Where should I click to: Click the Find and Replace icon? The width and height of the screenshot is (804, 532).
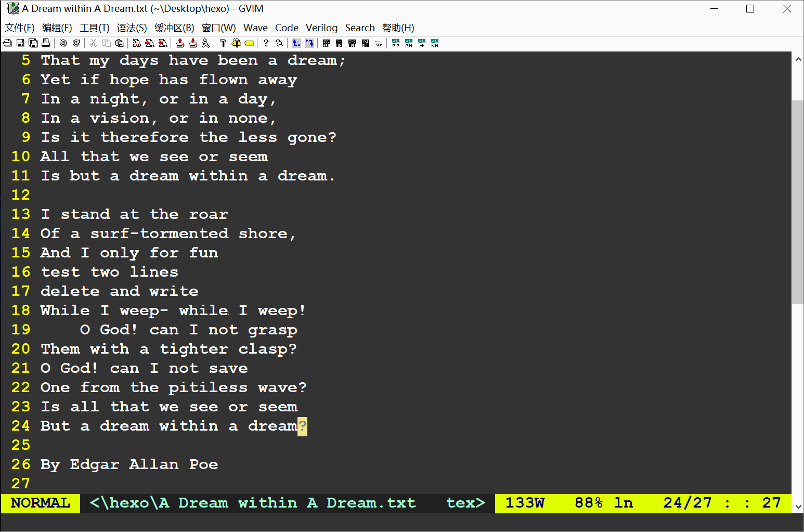point(137,43)
